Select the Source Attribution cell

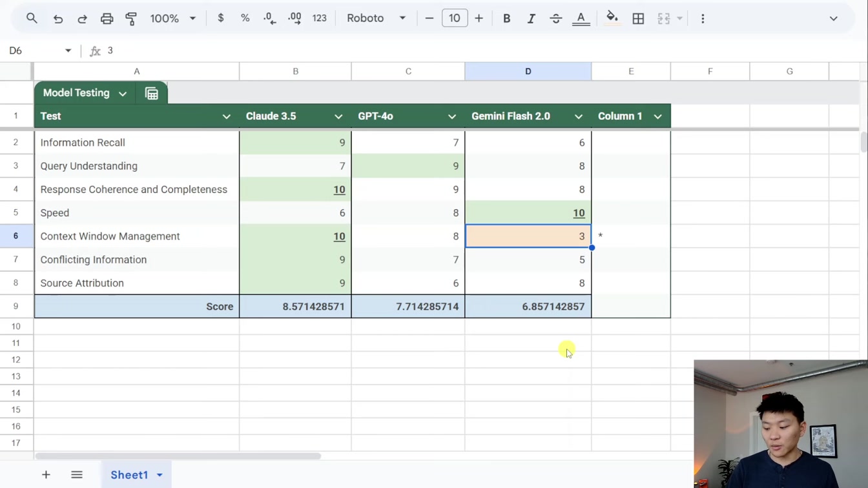point(136,283)
